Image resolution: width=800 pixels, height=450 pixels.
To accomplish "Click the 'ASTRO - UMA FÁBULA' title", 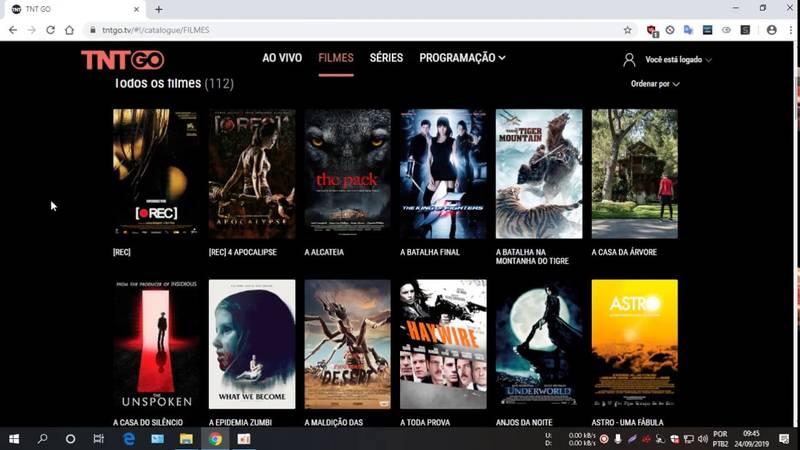I will click(x=628, y=422).
